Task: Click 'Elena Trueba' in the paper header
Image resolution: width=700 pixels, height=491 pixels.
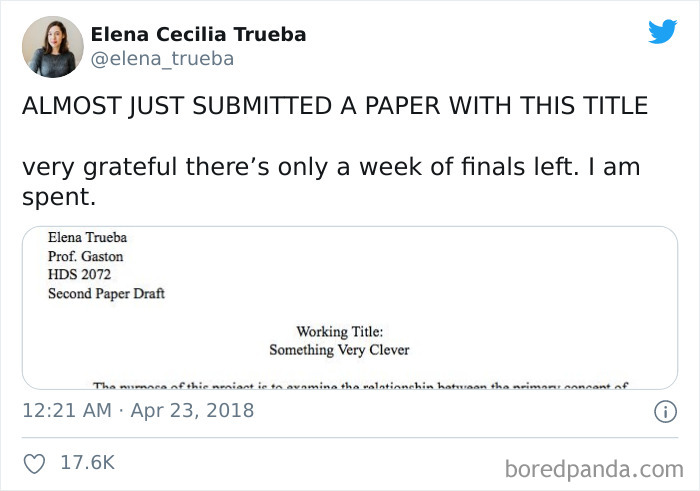Action: pyautogui.click(x=87, y=238)
